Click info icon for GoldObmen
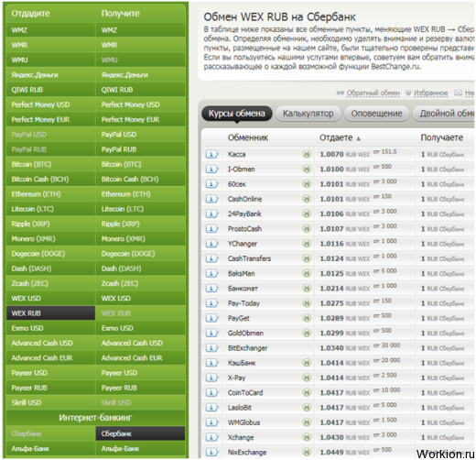Viewport: 476px width, 460px height. (x=211, y=334)
